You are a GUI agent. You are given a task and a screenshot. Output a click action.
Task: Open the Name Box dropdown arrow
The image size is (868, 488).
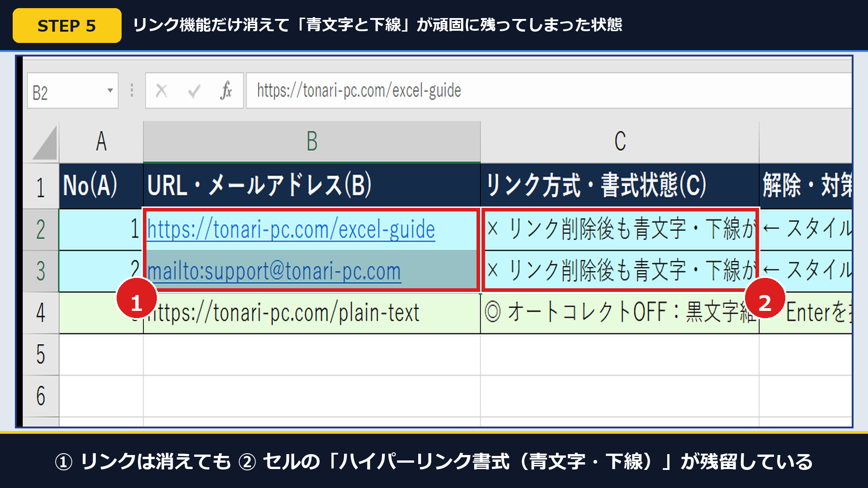click(110, 90)
